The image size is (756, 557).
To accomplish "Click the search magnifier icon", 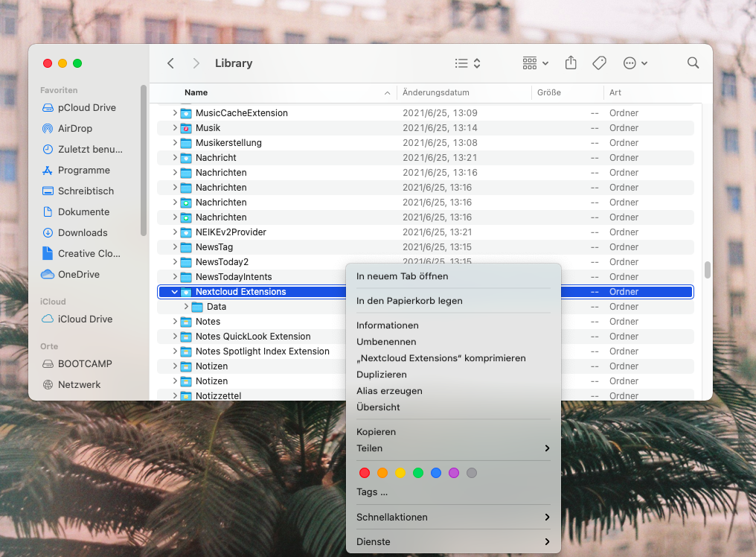I will coord(693,63).
